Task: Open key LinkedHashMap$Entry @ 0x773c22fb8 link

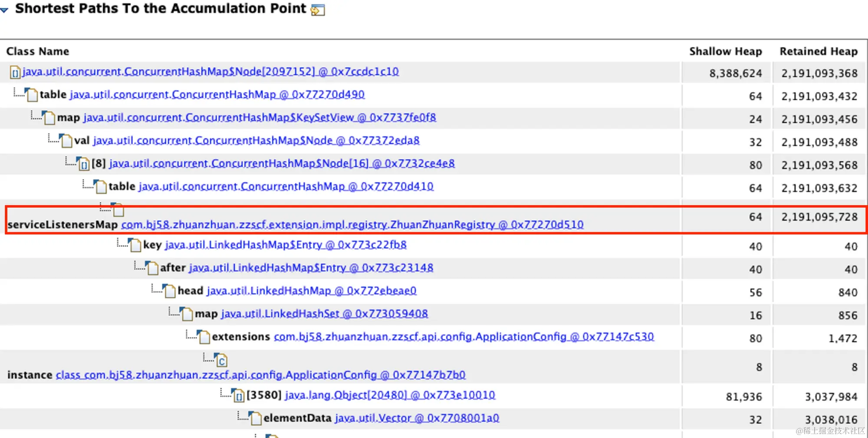Action: pos(286,245)
